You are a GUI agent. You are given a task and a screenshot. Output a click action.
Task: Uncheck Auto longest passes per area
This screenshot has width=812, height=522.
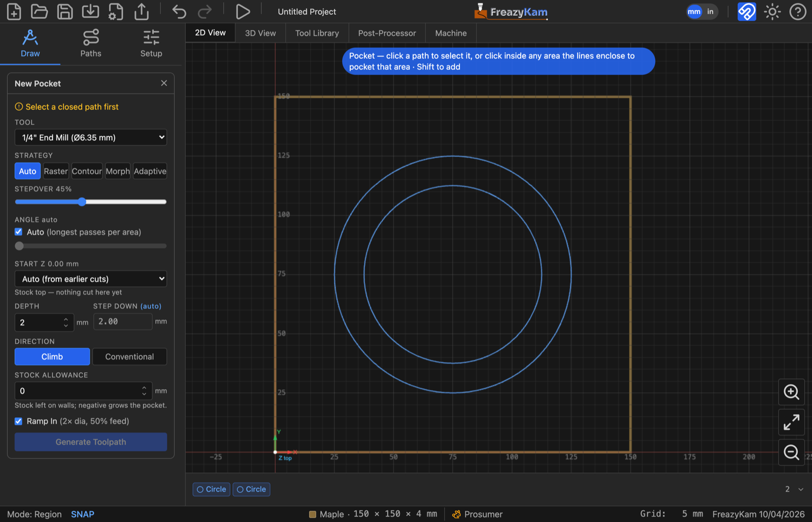point(19,232)
